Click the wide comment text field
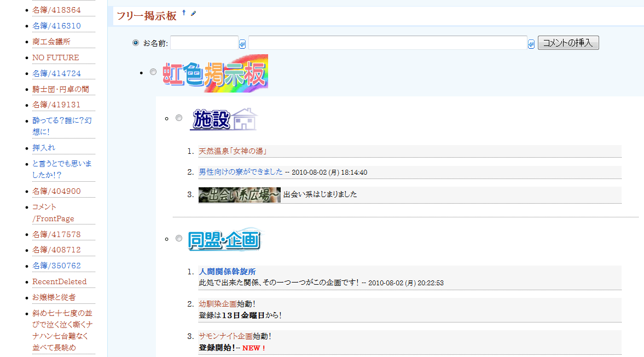The height and width of the screenshot is (357, 644). 387,43
